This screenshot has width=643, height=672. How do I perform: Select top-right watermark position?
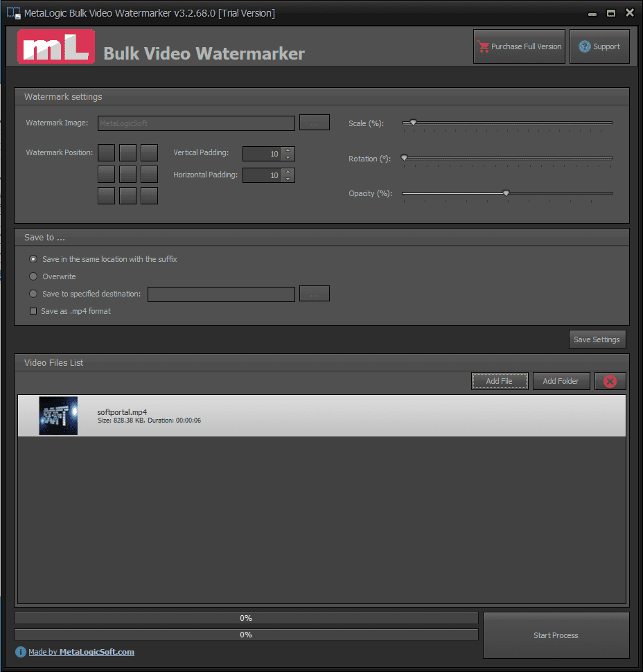tap(149, 152)
